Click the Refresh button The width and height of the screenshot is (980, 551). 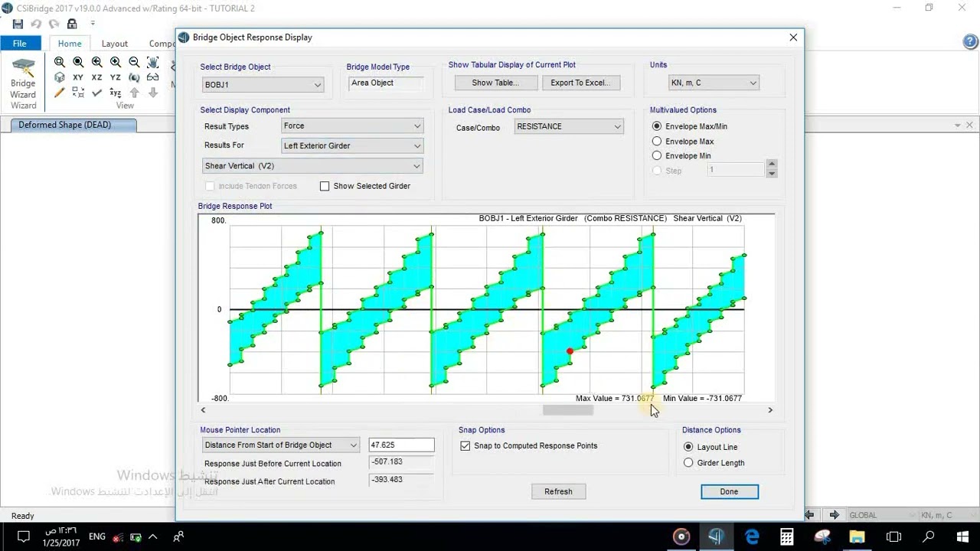click(558, 491)
